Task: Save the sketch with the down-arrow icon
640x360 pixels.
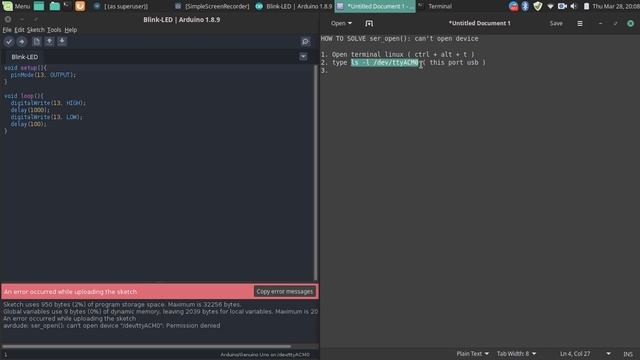Action: (x=62, y=42)
